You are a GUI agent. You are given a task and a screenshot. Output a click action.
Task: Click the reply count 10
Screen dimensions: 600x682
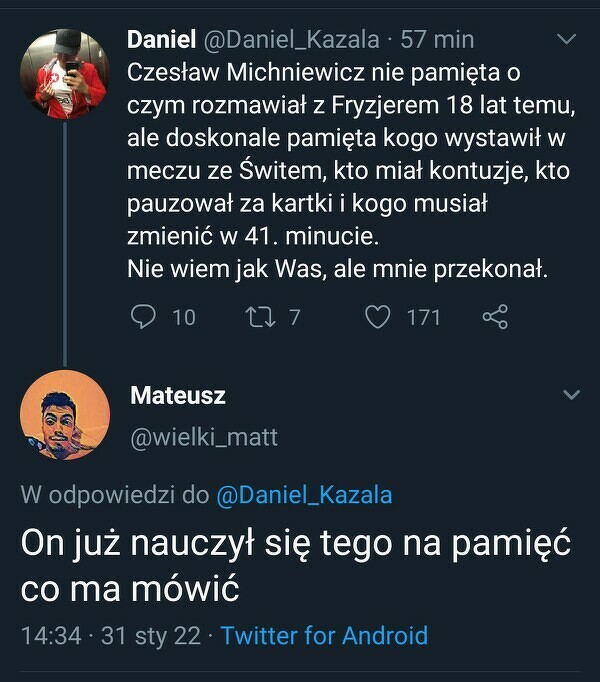184,317
